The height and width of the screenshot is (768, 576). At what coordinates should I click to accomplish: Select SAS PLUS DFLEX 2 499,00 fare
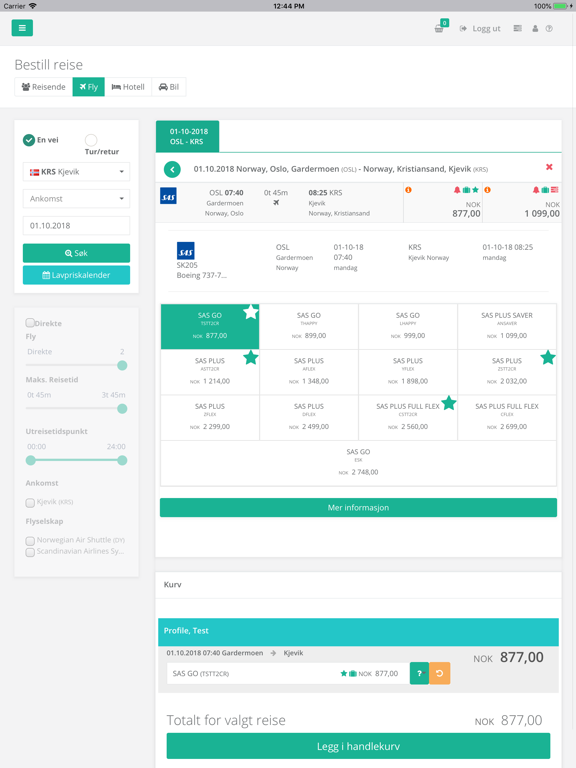309,417
